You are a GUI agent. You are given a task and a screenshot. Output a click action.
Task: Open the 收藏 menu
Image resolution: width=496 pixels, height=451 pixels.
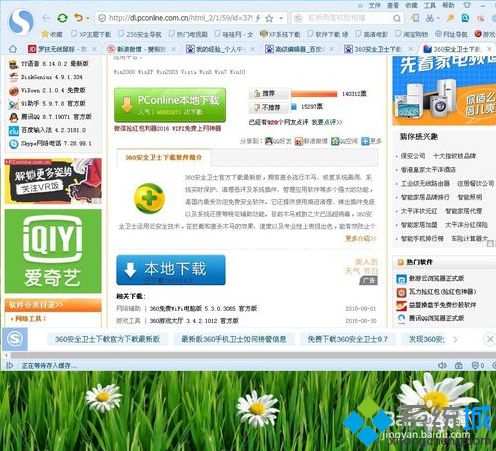411,5
